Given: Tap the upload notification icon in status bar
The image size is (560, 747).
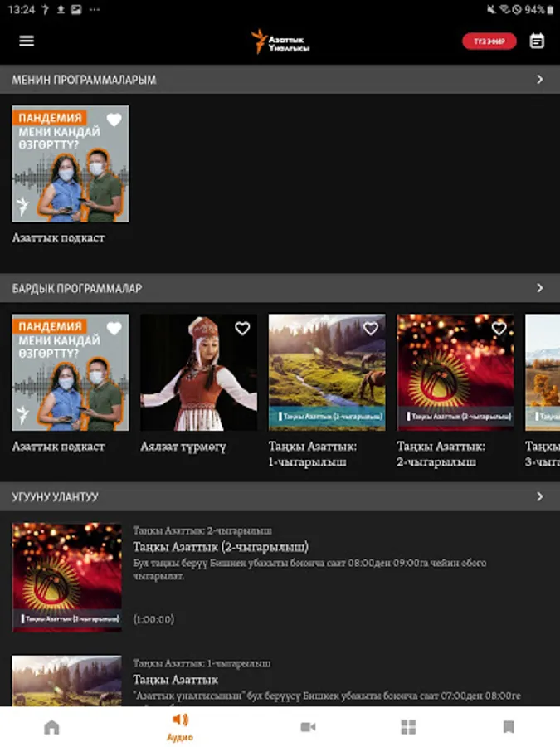Looking at the screenshot, I should coord(61,9).
